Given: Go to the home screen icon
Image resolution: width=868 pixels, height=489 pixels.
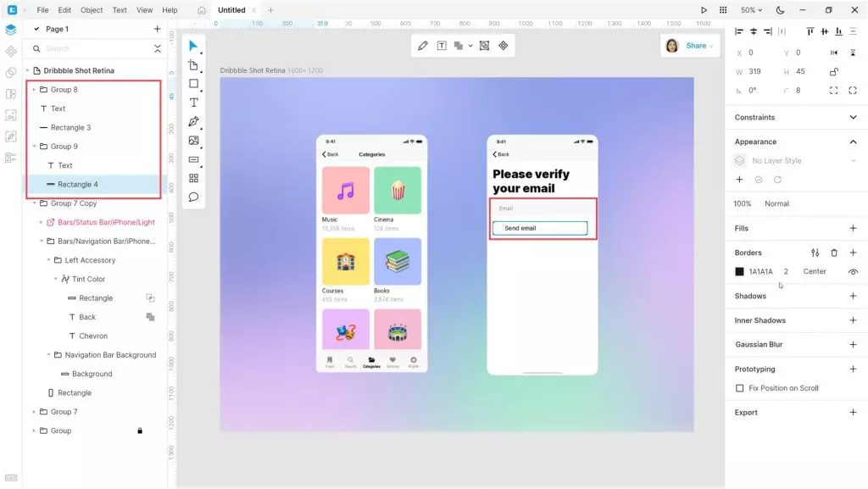Looking at the screenshot, I should click(x=202, y=10).
